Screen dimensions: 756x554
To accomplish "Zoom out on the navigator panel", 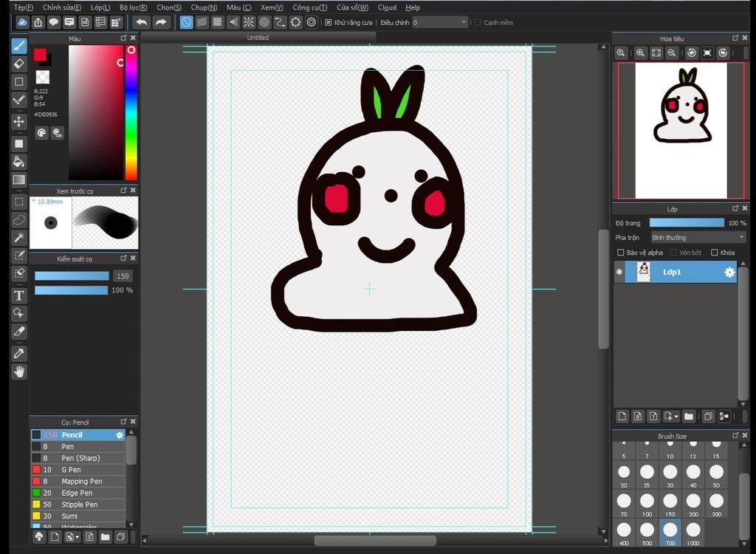I will point(671,53).
